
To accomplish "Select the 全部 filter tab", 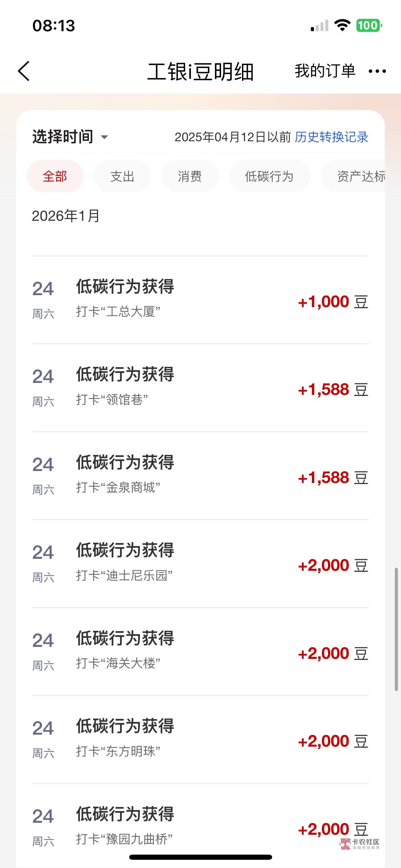I will click(55, 177).
